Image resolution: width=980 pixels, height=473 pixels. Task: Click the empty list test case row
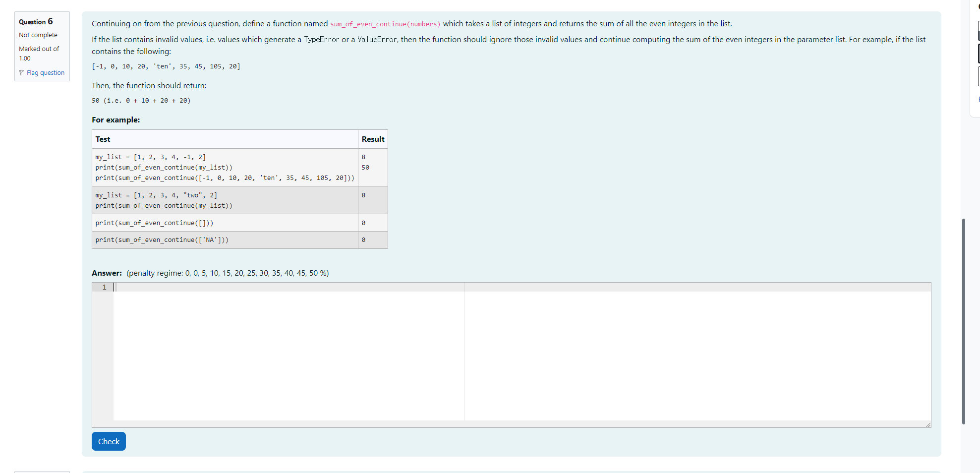(x=225, y=223)
